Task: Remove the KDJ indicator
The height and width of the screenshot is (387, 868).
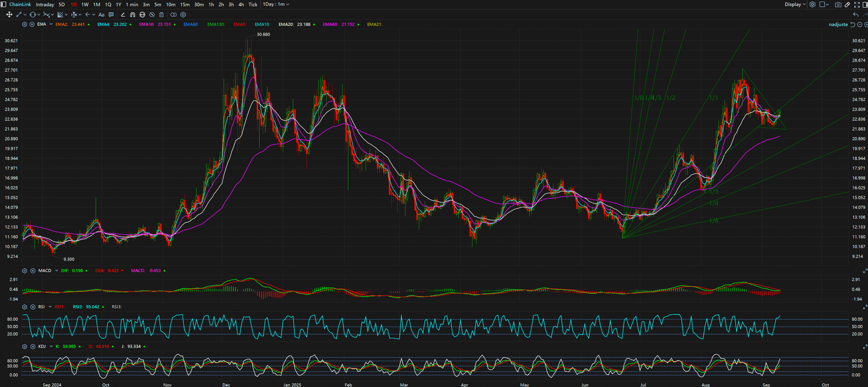Action: [33, 346]
